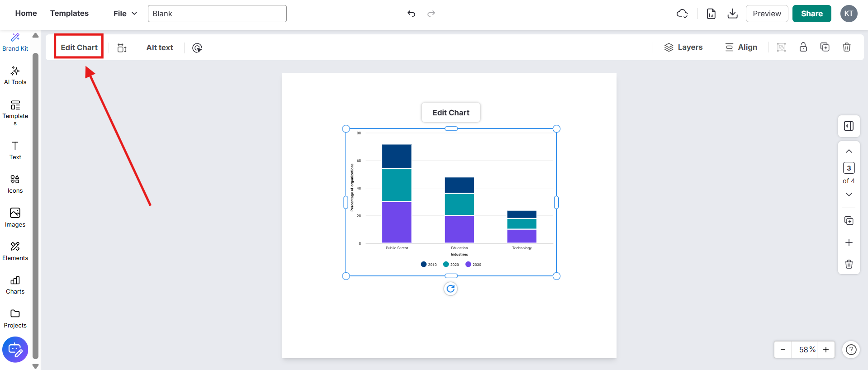Screen dimensions: 868x370
Task: Open the AI chat assistant bubble
Action: click(15, 350)
